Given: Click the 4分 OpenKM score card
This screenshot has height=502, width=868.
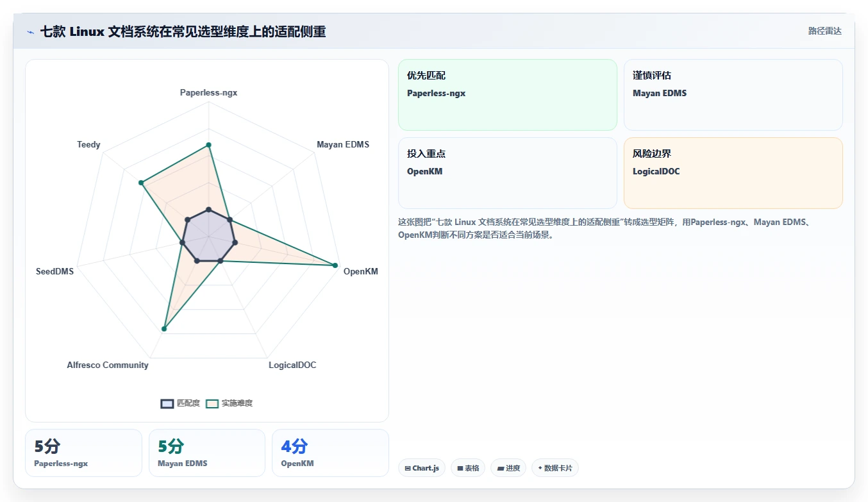Looking at the screenshot, I should 330,453.
